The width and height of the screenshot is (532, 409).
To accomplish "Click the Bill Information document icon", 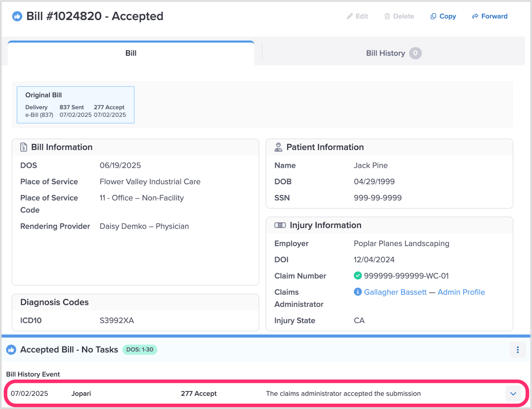I will (x=24, y=147).
